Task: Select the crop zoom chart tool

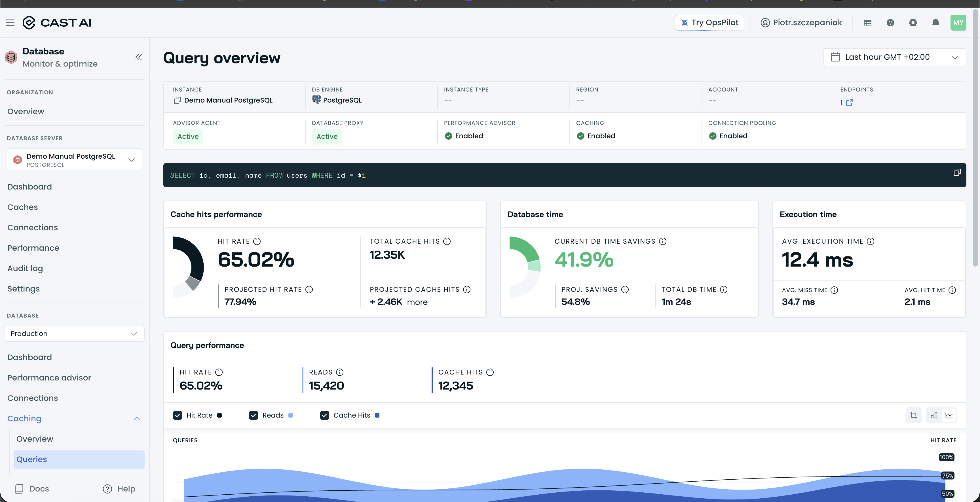Action: click(913, 415)
